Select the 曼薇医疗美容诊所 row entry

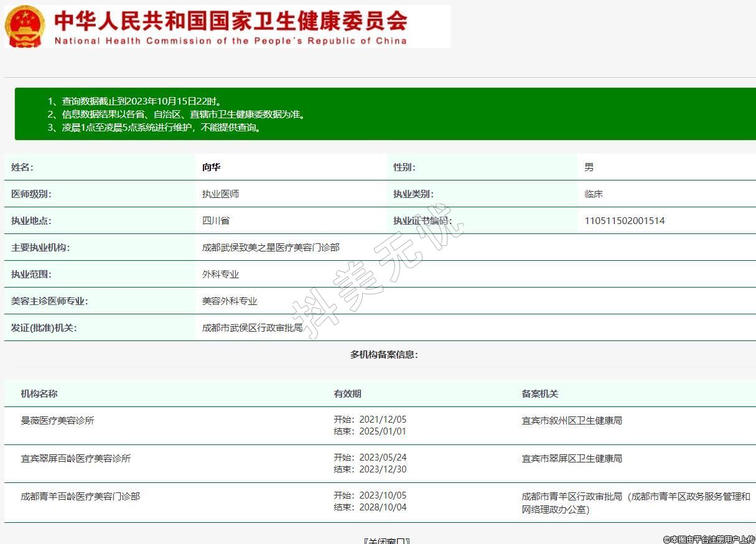58,421
